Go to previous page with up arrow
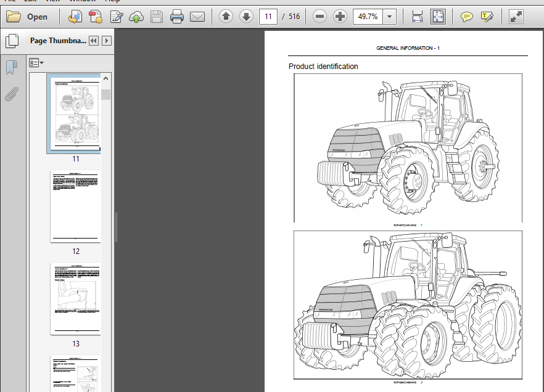This screenshot has width=544, height=392. [226, 16]
